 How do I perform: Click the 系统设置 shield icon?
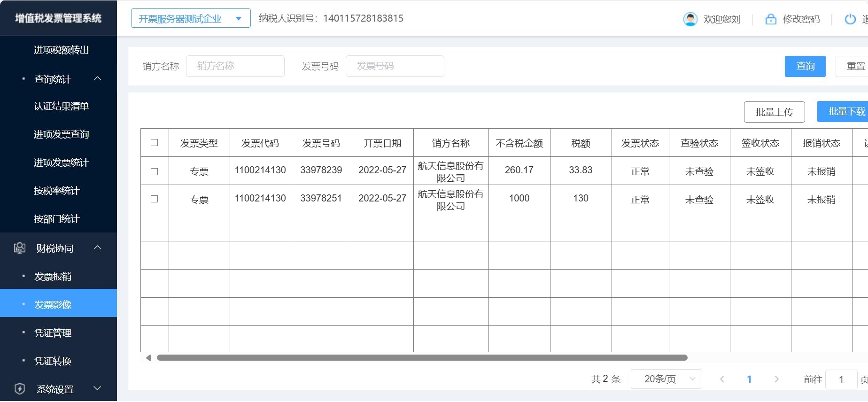pos(20,389)
